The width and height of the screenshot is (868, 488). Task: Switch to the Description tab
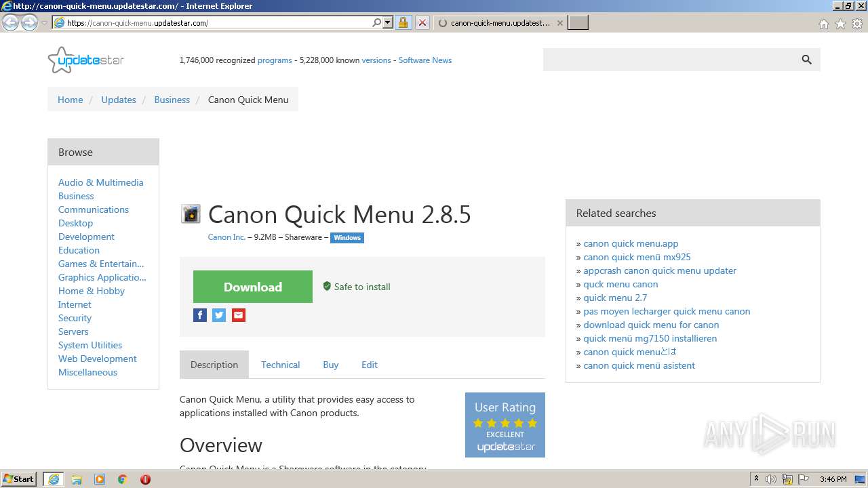click(x=214, y=365)
